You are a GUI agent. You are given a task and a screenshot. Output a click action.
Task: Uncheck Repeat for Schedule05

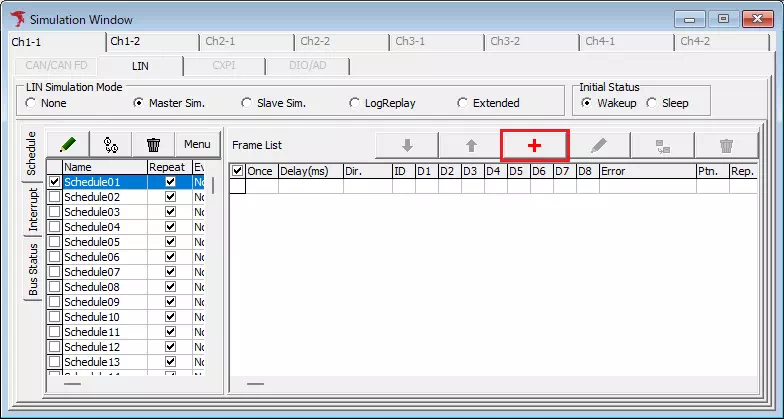pyautogui.click(x=170, y=242)
